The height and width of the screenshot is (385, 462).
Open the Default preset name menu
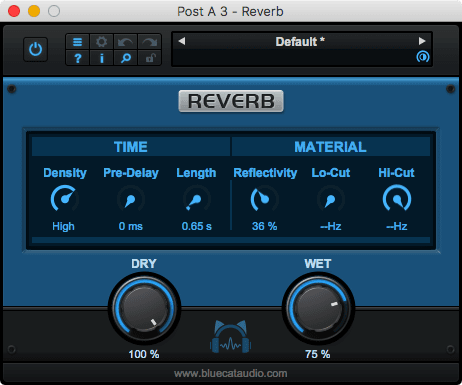tap(300, 42)
